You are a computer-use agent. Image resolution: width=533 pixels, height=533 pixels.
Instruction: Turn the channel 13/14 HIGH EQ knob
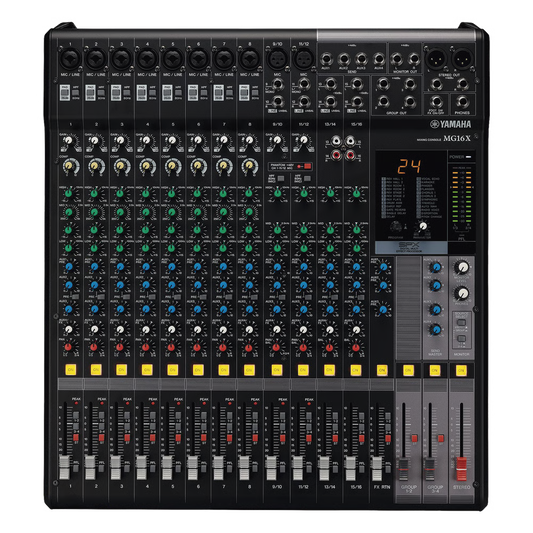coord(330,193)
